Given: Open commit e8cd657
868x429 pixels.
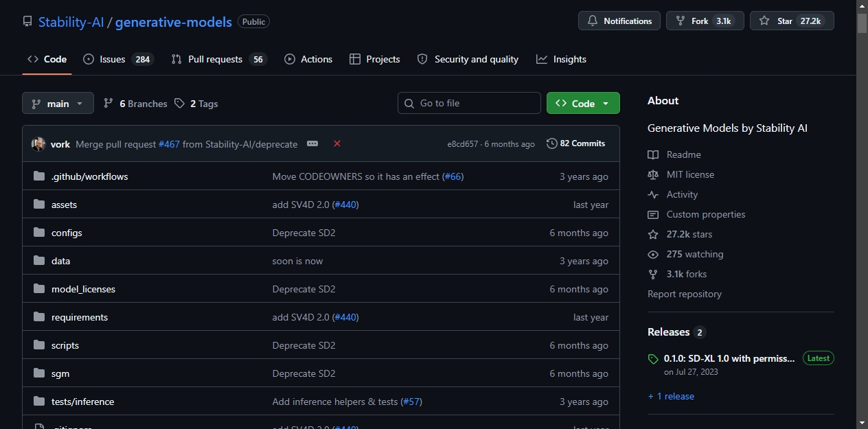Looking at the screenshot, I should (x=463, y=144).
